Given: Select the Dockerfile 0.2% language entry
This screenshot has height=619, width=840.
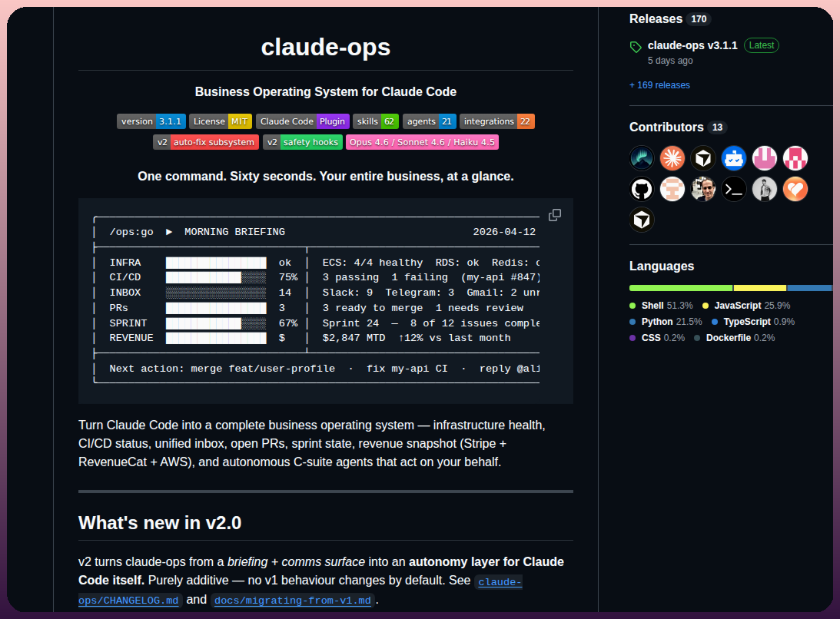Looking at the screenshot, I should tap(735, 338).
